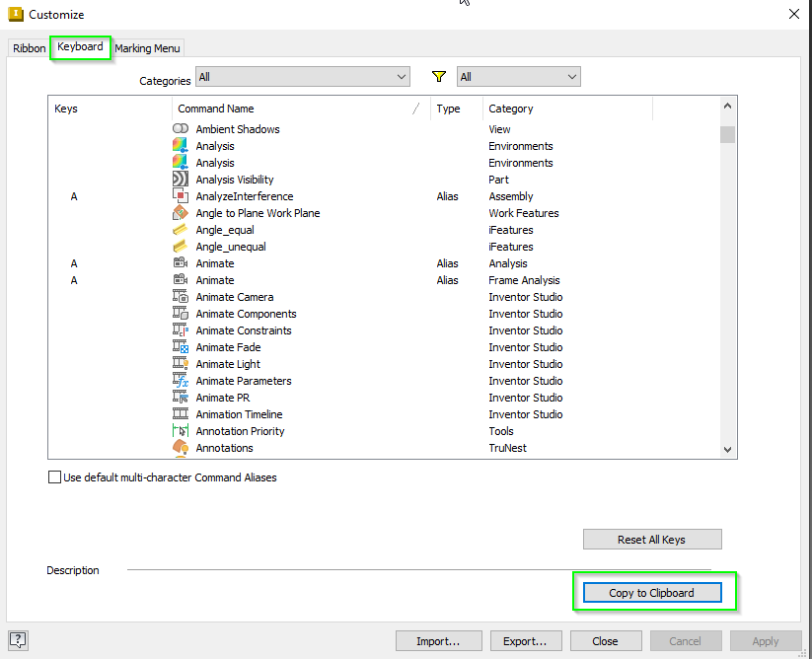This screenshot has width=812, height=659.
Task: Click the Annotation Priority icon
Action: tap(181, 430)
